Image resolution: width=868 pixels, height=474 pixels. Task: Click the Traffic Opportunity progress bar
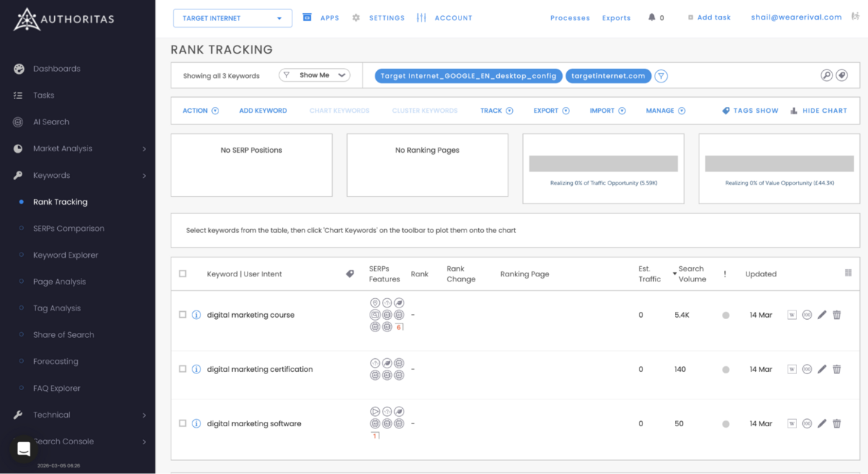click(x=603, y=164)
